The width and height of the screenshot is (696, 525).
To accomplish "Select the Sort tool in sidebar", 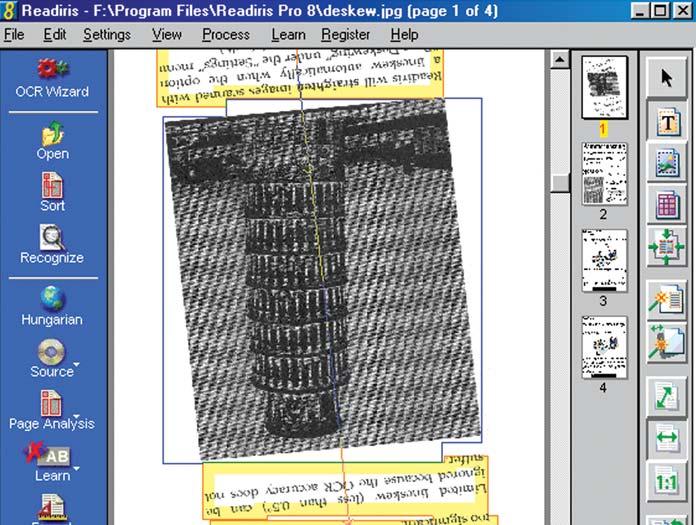I will (52, 185).
